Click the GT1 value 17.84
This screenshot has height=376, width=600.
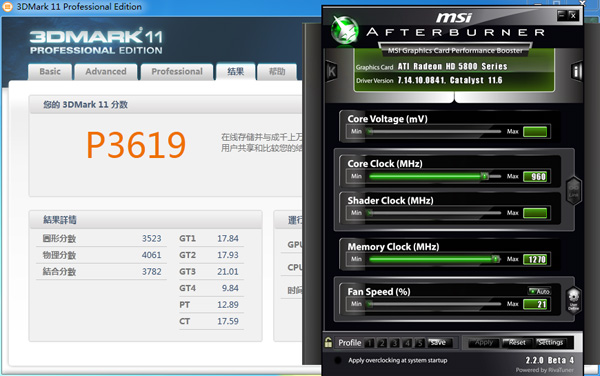[228, 238]
